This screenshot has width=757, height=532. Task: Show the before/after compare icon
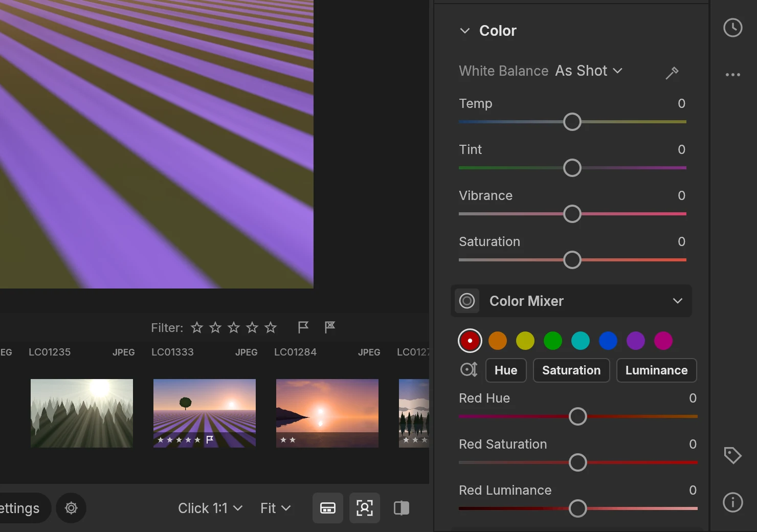coord(402,508)
